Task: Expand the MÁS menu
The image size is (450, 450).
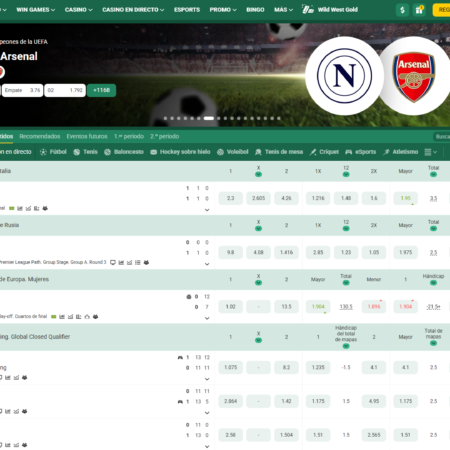Action: (x=283, y=10)
